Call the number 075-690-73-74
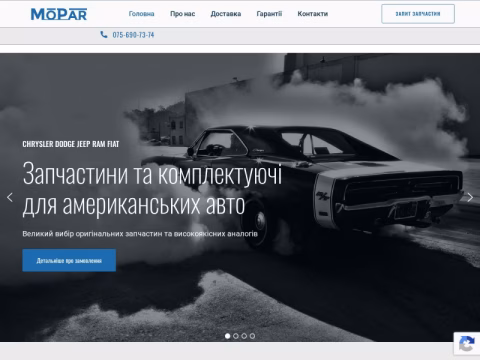480x360 pixels. (133, 35)
